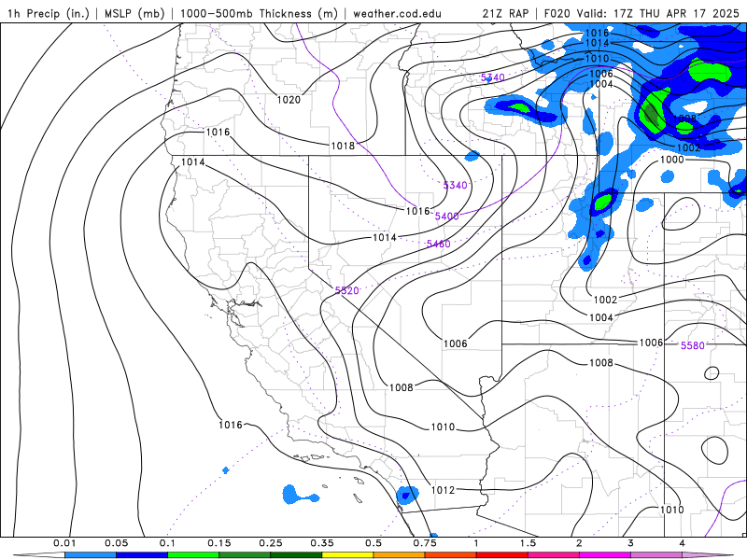747x560 pixels.
Task: Click the 'F020' forecast hour text
Action: 557,13
